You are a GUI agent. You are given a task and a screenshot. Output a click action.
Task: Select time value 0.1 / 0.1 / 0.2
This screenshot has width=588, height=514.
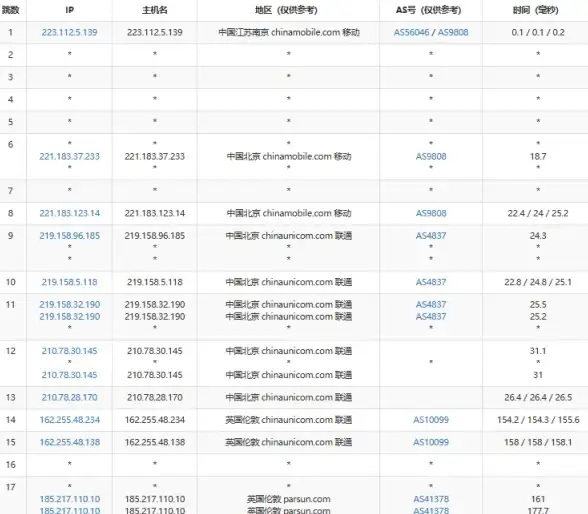point(538,32)
